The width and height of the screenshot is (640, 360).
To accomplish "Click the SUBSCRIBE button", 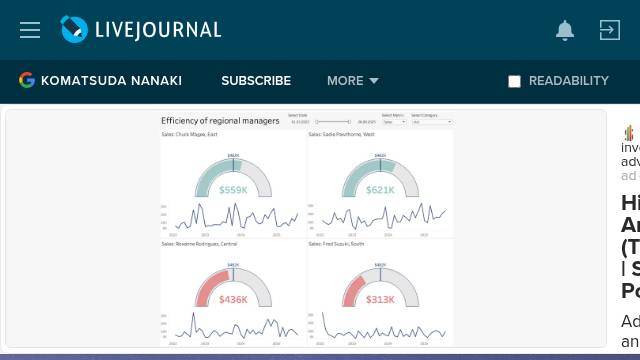I will pos(256,81).
